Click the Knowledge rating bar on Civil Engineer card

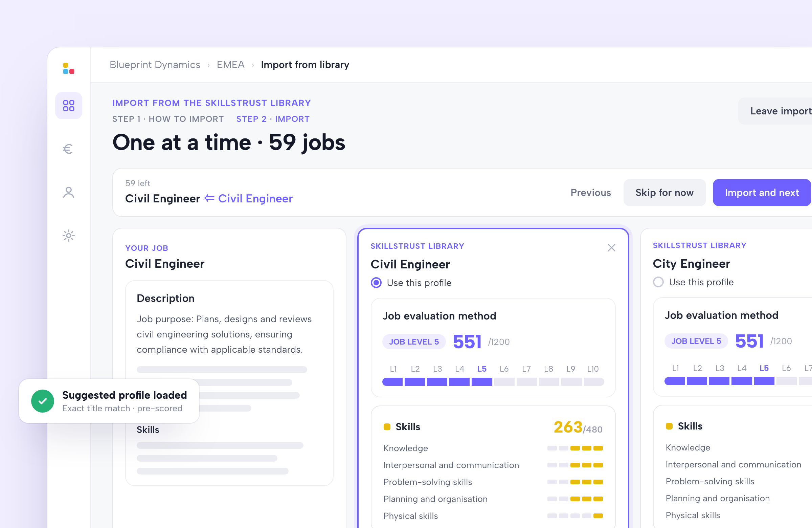575,448
